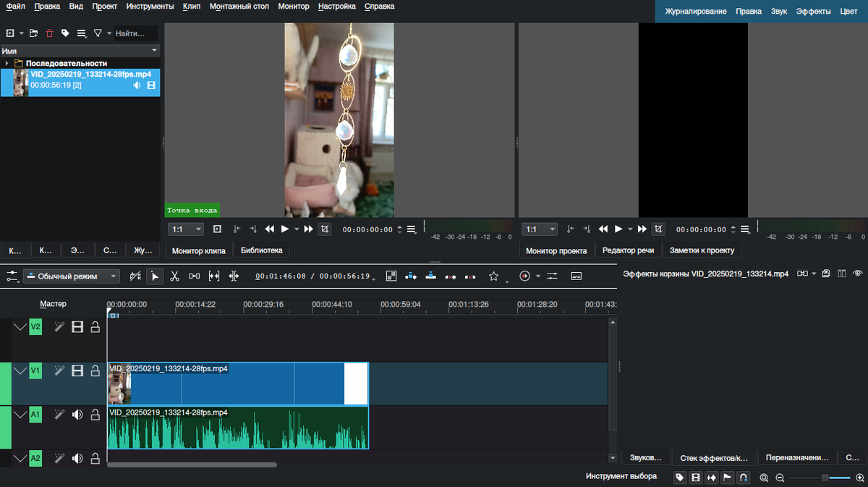
Task: Zoom to fit project in timeline
Action: pyautogui.click(x=764, y=478)
